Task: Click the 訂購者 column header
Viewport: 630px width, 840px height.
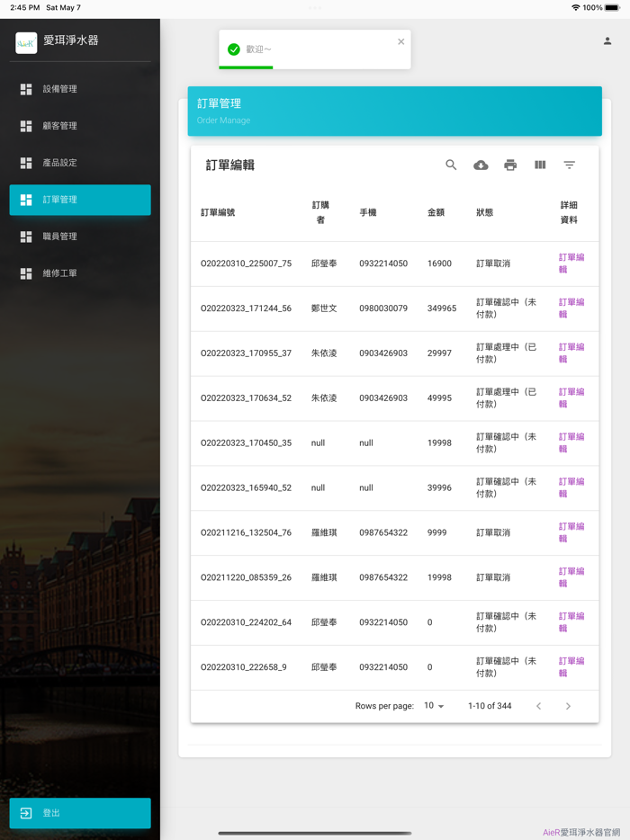Action: point(320,212)
